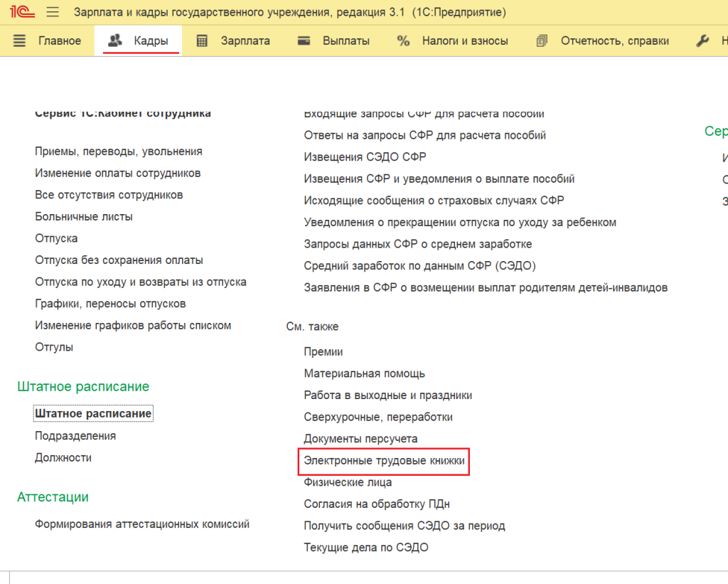
Task: Open Формирования аттестационных комиссий
Action: (x=142, y=524)
